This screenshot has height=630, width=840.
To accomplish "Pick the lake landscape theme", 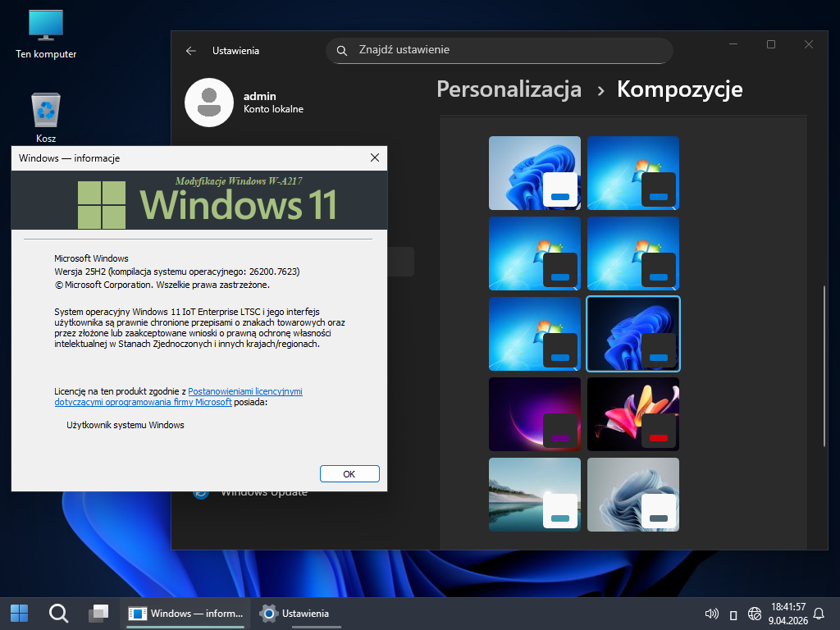I will pyautogui.click(x=534, y=495).
